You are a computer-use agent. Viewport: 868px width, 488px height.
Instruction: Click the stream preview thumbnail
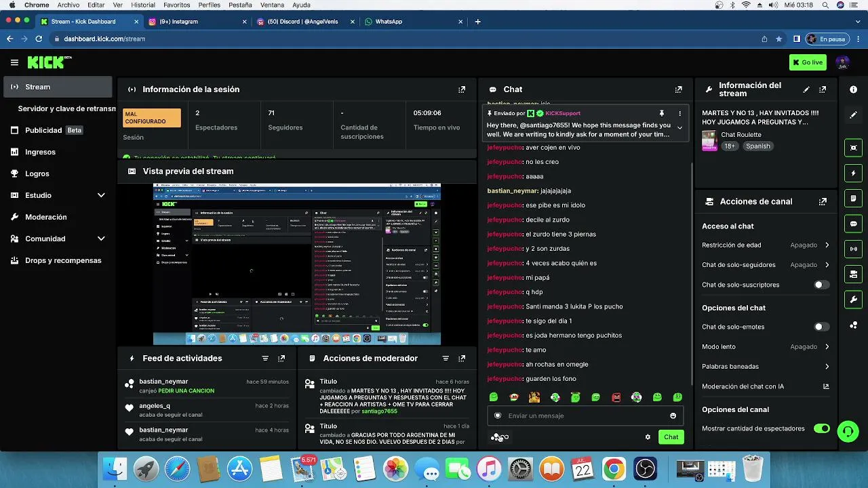click(297, 264)
